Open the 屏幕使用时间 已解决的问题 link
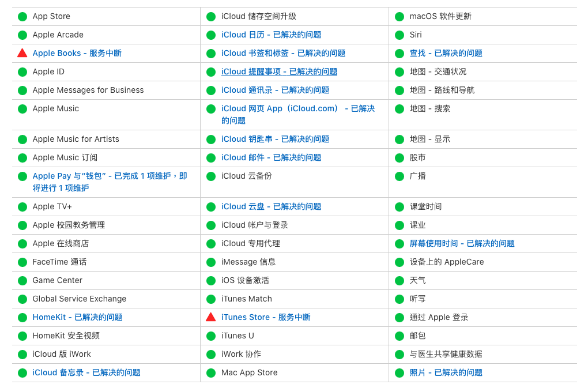588x388 pixels. (x=462, y=243)
